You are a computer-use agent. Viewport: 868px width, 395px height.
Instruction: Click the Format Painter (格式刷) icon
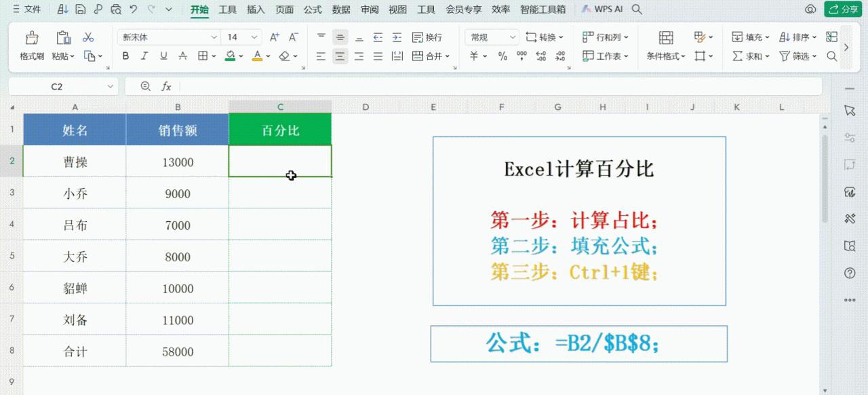[32, 38]
